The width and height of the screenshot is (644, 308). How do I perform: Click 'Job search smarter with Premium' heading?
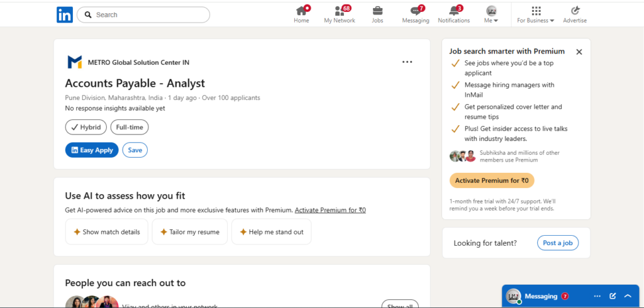[507, 52]
